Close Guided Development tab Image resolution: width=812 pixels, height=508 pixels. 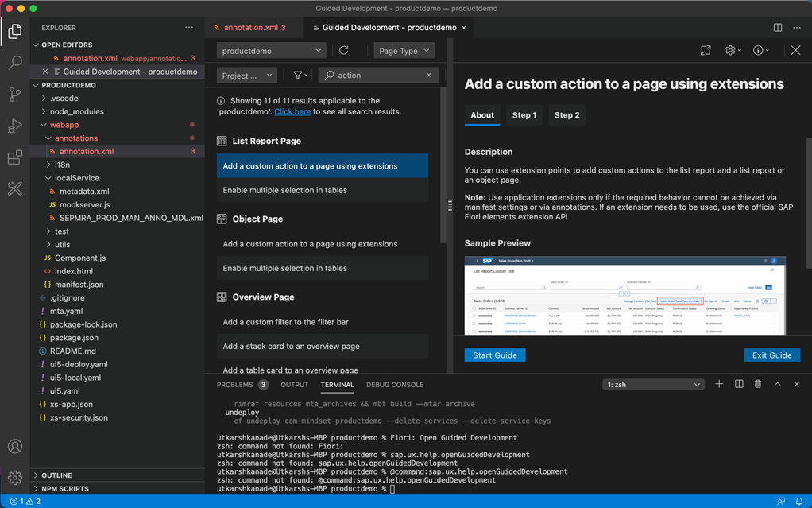pyautogui.click(x=464, y=28)
